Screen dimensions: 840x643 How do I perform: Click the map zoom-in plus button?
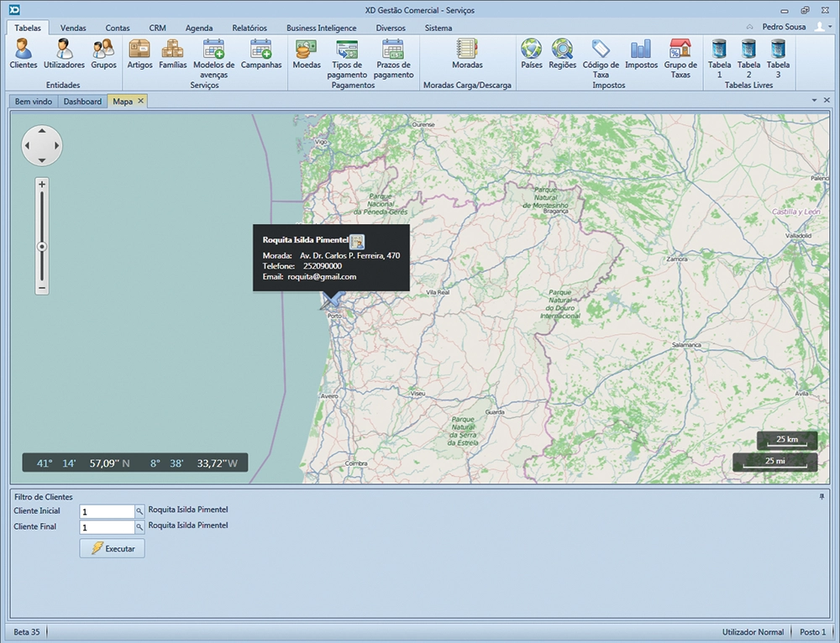pyautogui.click(x=42, y=184)
